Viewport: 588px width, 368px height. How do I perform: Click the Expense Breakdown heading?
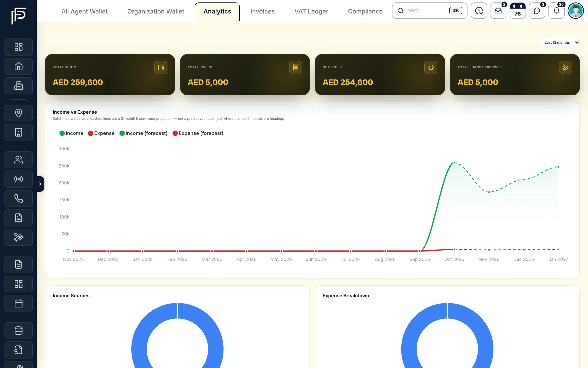click(x=346, y=296)
